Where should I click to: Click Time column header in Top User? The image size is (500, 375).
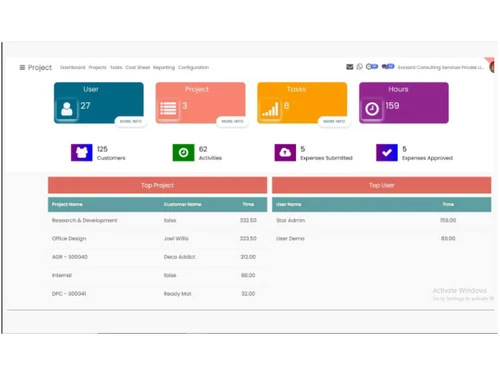click(x=448, y=204)
